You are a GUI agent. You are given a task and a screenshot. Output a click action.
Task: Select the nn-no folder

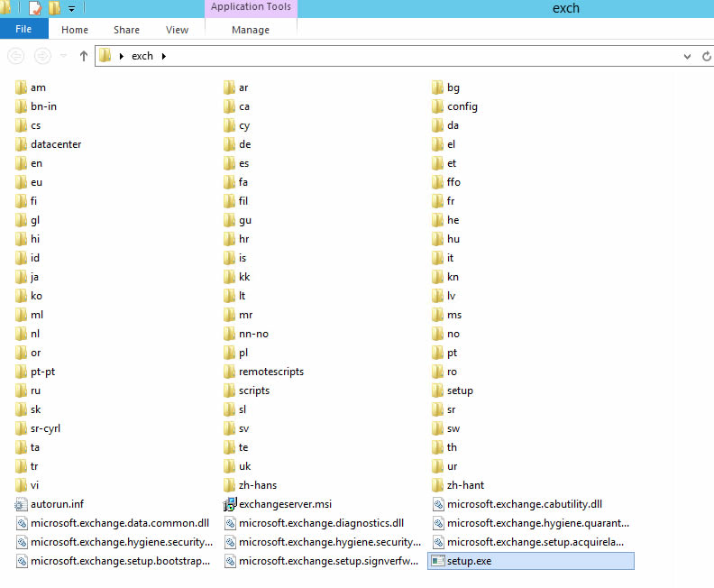(246, 334)
